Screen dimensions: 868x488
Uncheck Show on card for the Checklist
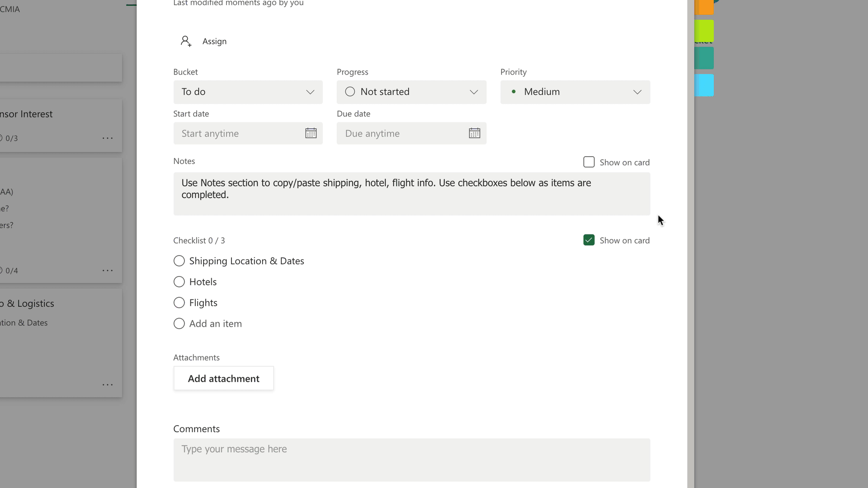[x=589, y=240]
